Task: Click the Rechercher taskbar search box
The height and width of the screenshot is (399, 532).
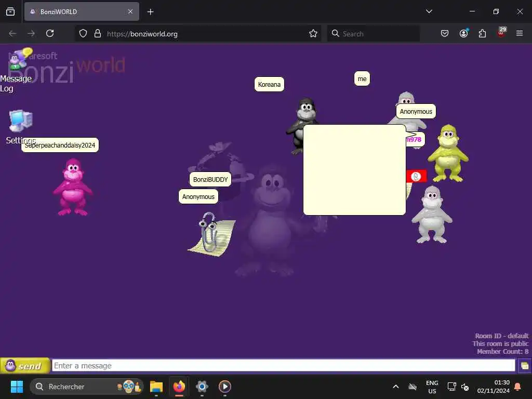Action: pyautogui.click(x=87, y=387)
